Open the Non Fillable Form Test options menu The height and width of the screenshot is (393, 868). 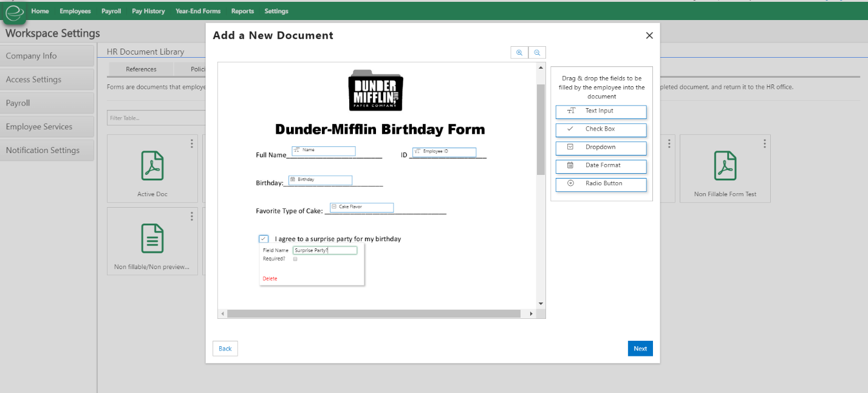point(765,143)
